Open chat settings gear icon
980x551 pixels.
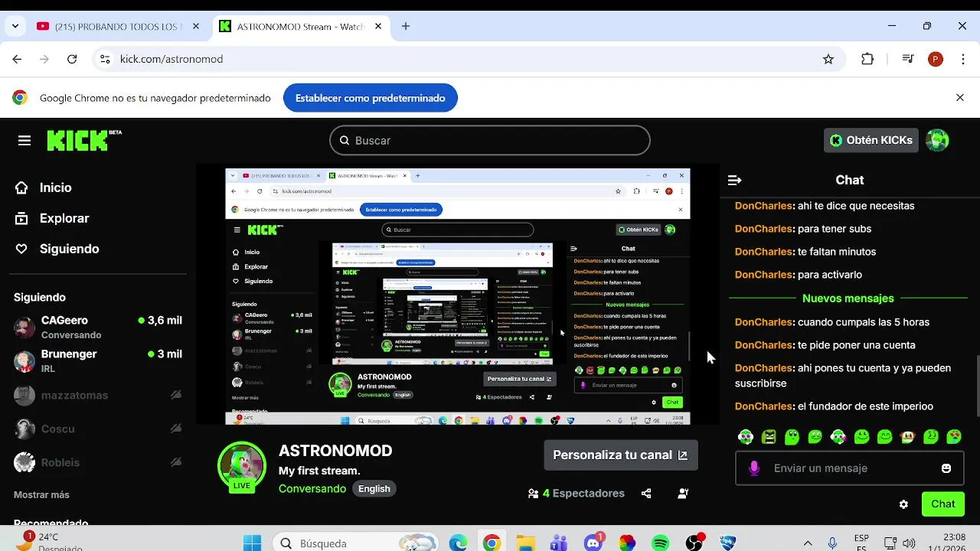click(903, 504)
